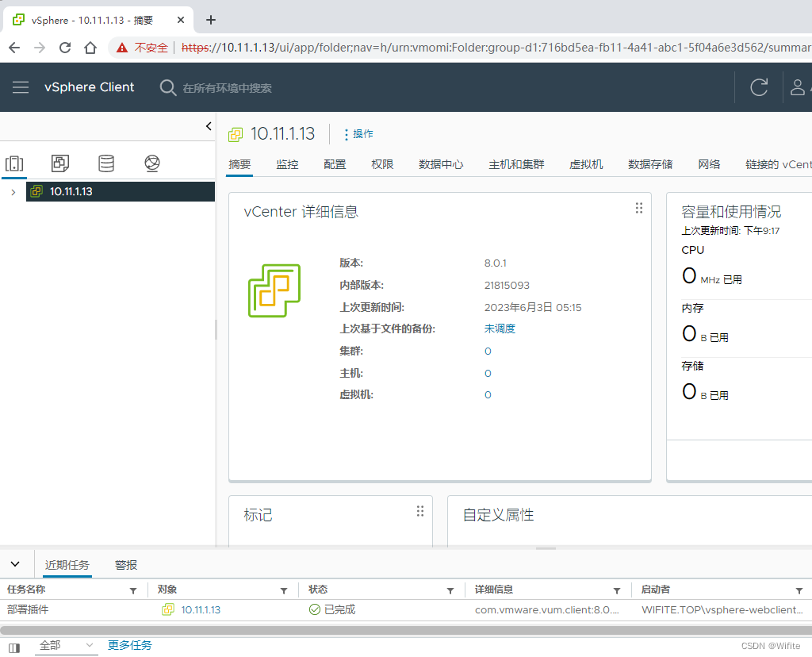
Task: Focus the 在所有环境中搜索 search field
Action: pyautogui.click(x=227, y=88)
